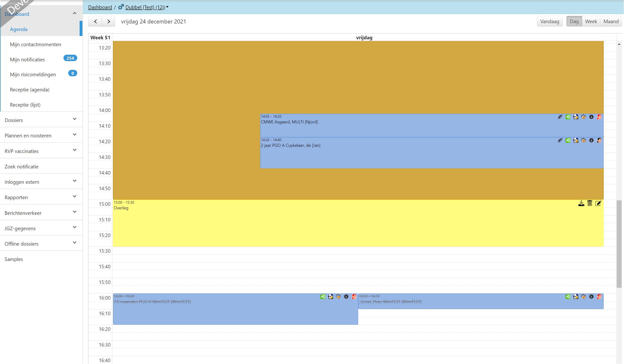This screenshot has width=624, height=364.
Task: Switch calendar to Week view
Action: coord(591,22)
